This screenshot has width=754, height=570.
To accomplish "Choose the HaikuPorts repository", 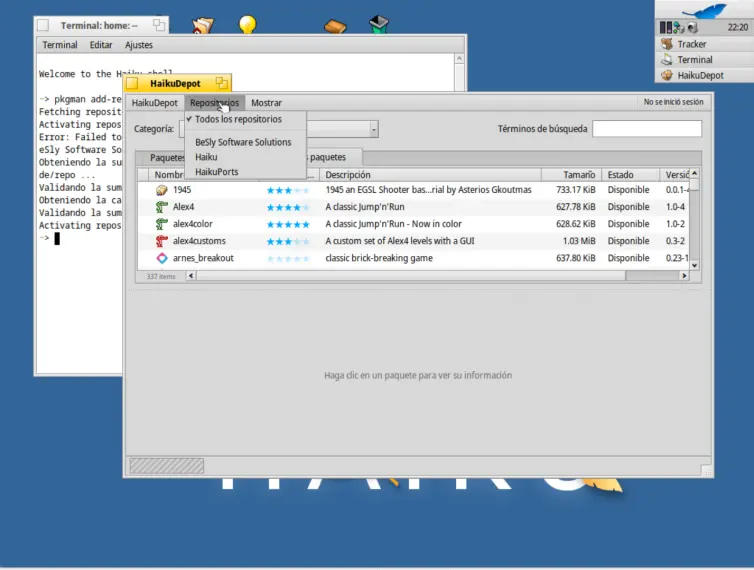I will [245, 172].
